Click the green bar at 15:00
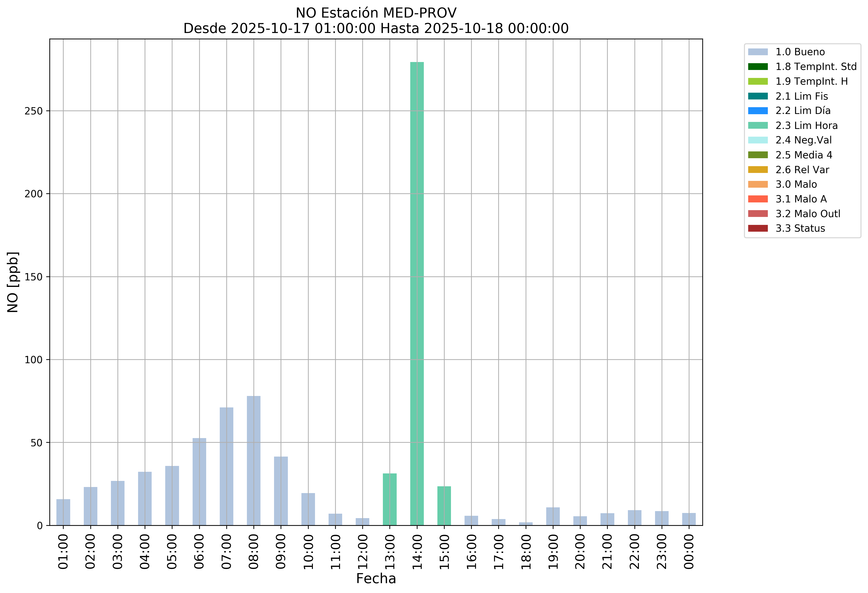Image resolution: width=868 pixels, height=593 pixels. coord(444,506)
